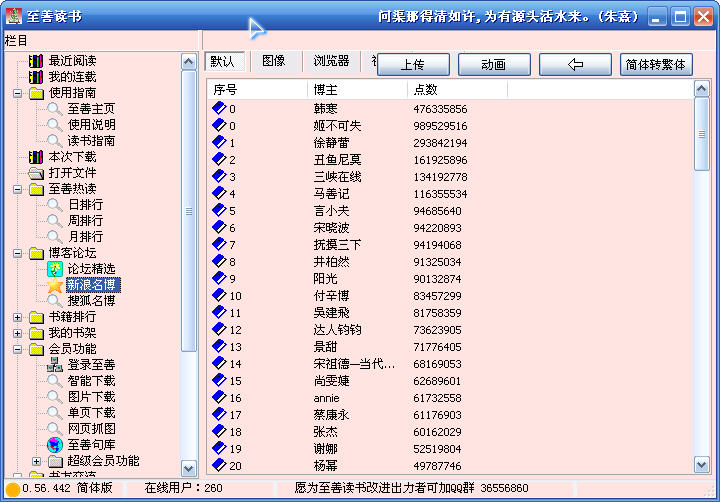The width and height of the screenshot is (720, 502).
Task: Click the book icon in the 蔡康永 row
Action: [x=219, y=414]
